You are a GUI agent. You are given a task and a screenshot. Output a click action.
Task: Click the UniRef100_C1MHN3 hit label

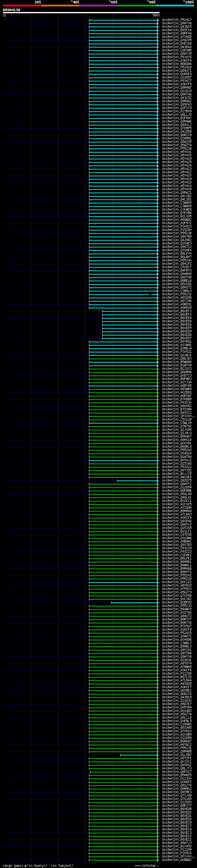point(177,725)
